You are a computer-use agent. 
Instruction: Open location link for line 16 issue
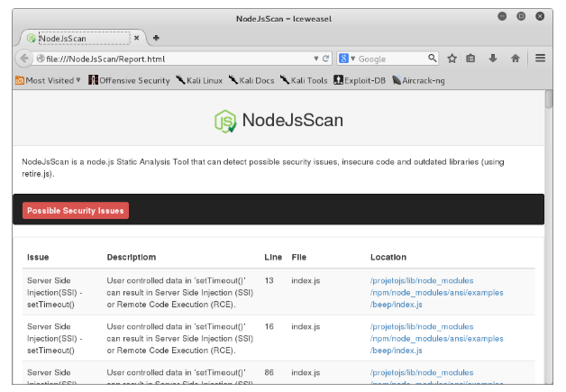(x=436, y=339)
